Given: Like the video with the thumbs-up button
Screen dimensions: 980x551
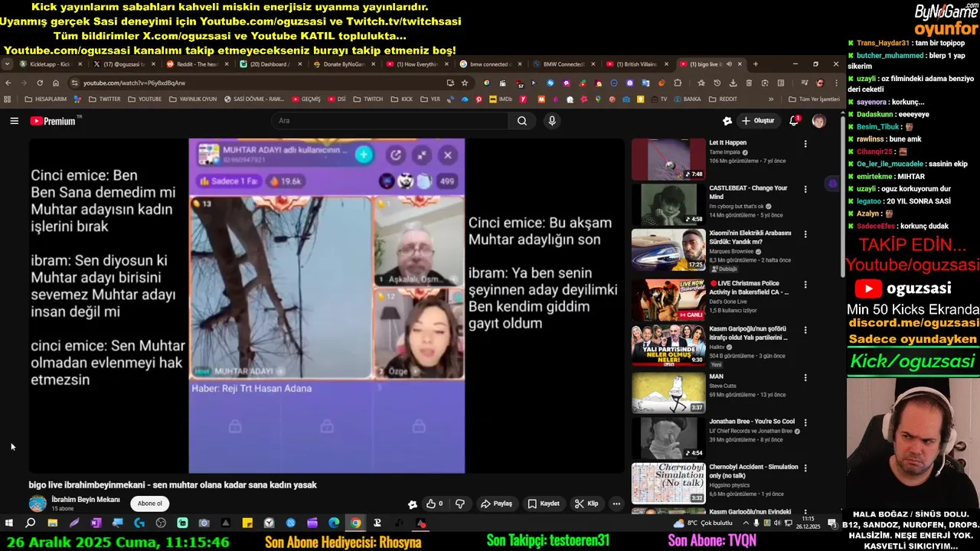Looking at the screenshot, I should [x=435, y=504].
